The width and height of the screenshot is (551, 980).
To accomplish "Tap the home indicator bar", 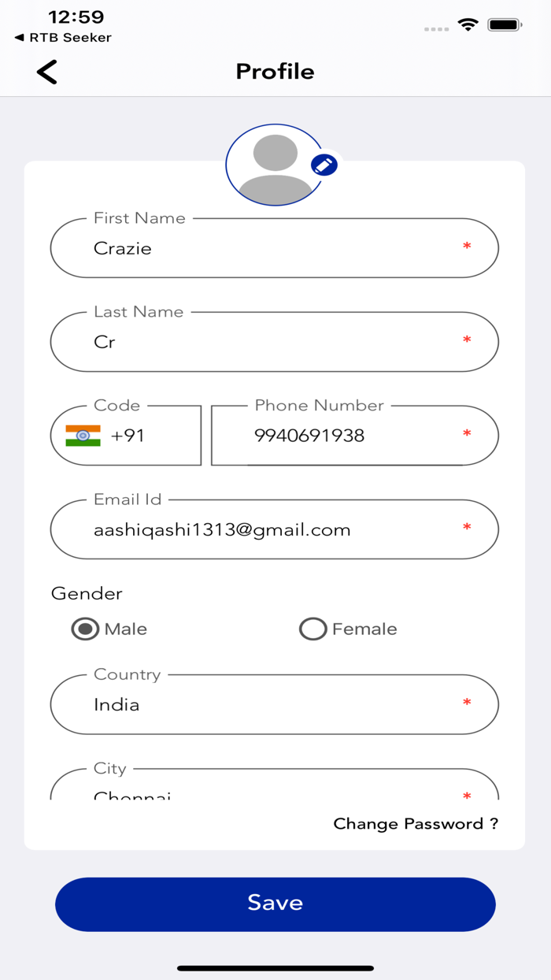I will 275,968.
